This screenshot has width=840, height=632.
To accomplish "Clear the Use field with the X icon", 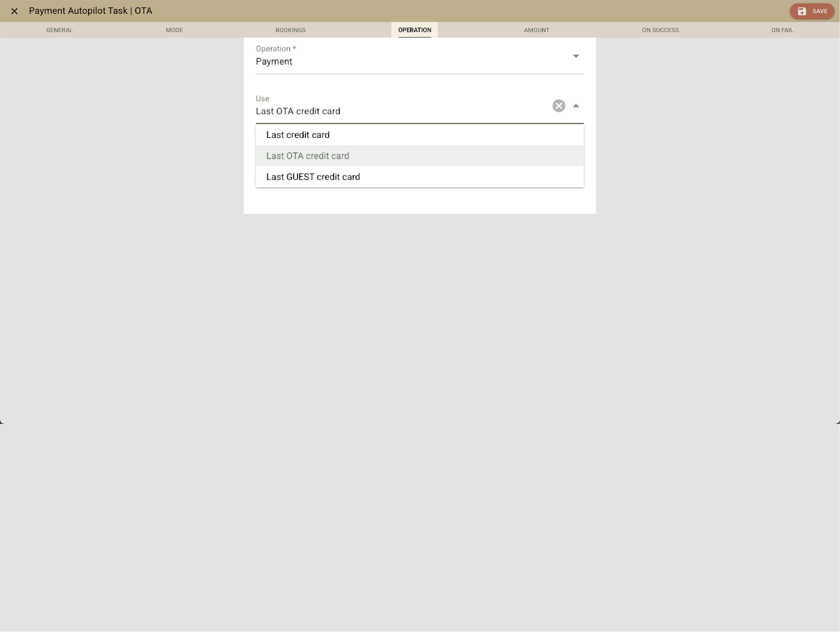I will (558, 106).
